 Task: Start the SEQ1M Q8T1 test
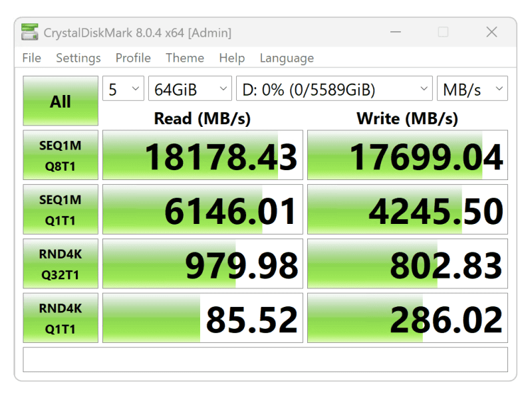61,155
